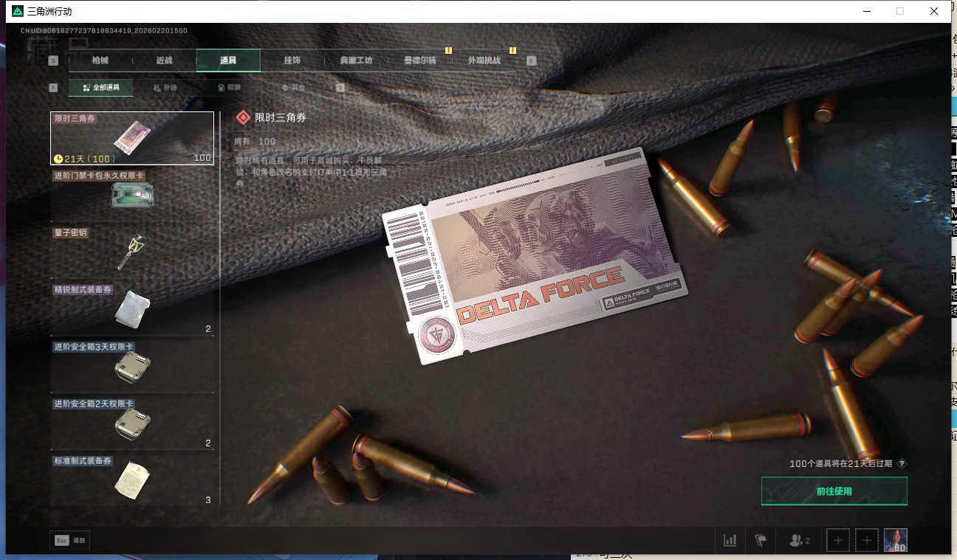The image size is (957, 560).
Task: Click the flag icon in bottom bar
Action: point(761,540)
